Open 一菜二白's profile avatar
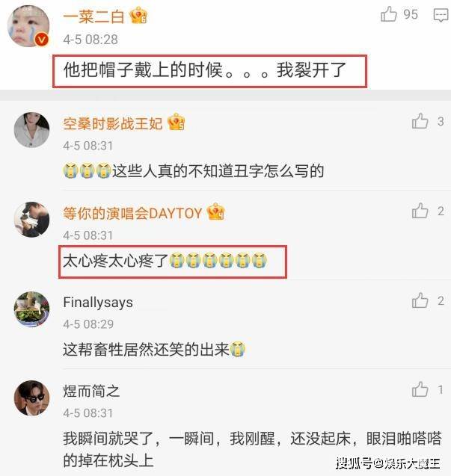This screenshot has width=451, height=476. [28, 26]
